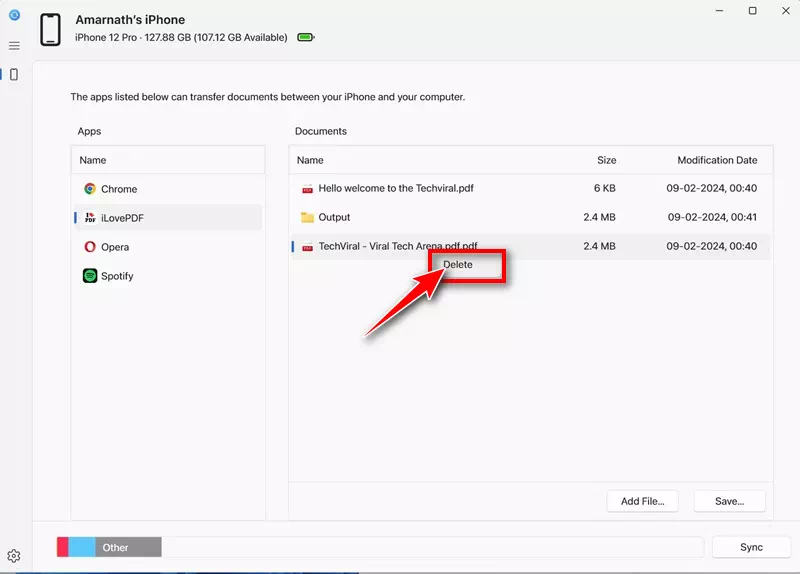Select the Output folder row

pos(531,217)
